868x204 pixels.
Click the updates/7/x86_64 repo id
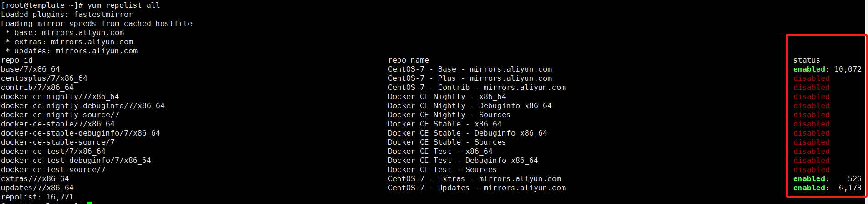37,188
